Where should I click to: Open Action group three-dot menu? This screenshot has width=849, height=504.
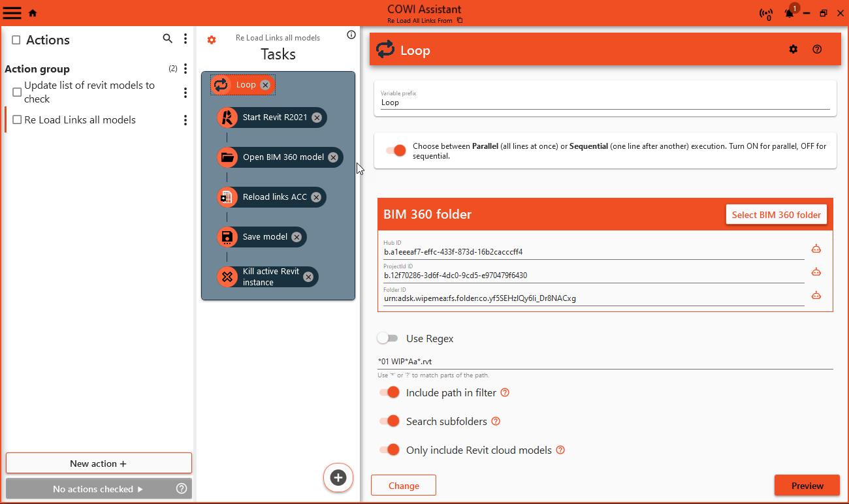[185, 69]
